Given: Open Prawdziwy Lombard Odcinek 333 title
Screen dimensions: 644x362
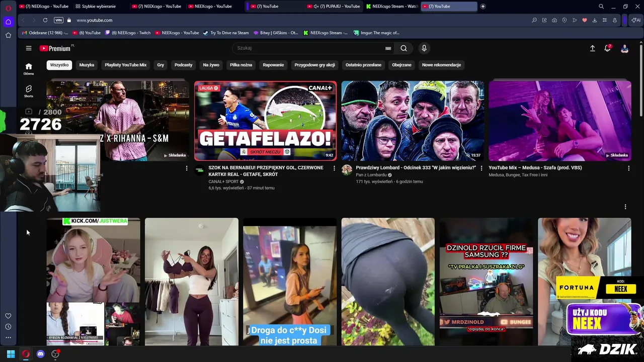Looking at the screenshot, I should [416, 168].
